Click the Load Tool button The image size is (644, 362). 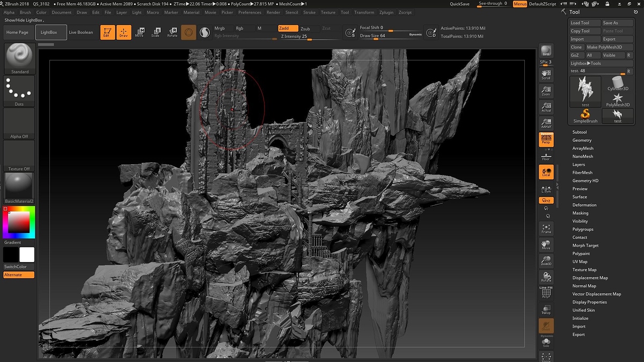pyautogui.click(x=584, y=23)
